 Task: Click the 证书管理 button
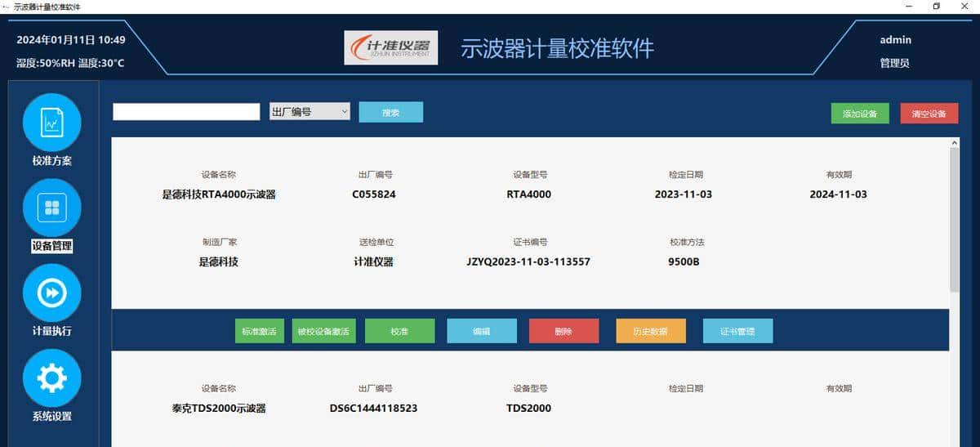tap(737, 331)
